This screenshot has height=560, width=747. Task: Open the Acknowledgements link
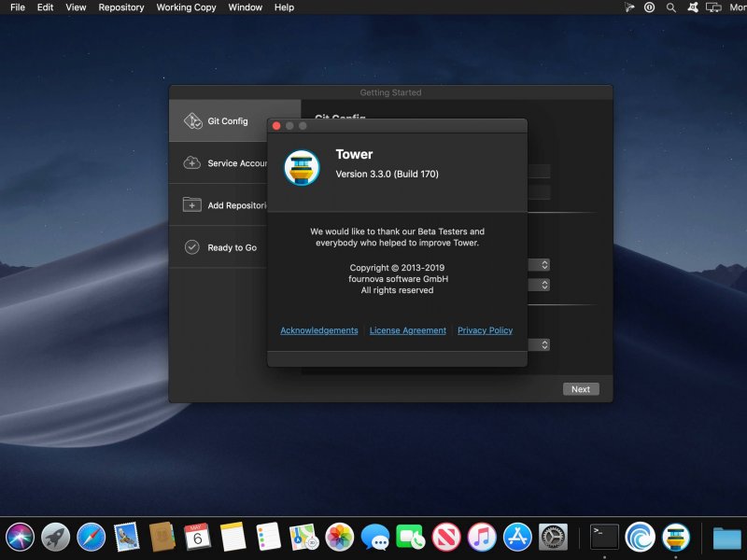(318, 330)
